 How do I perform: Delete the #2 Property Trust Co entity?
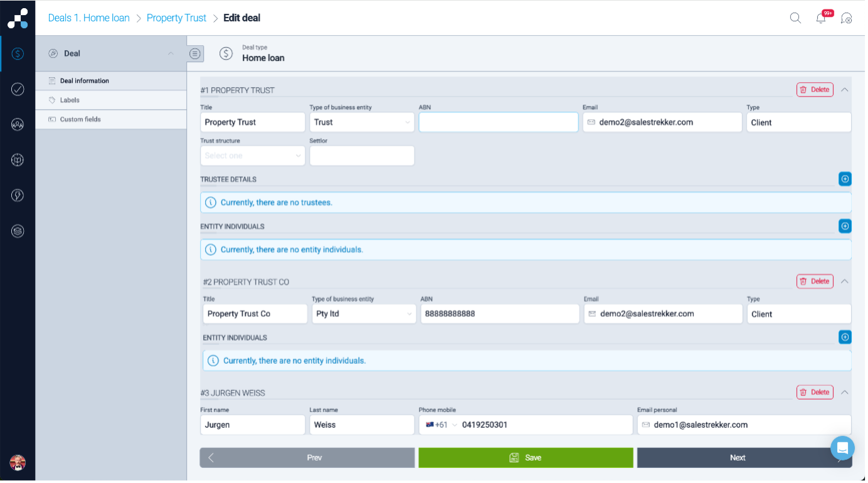815,281
